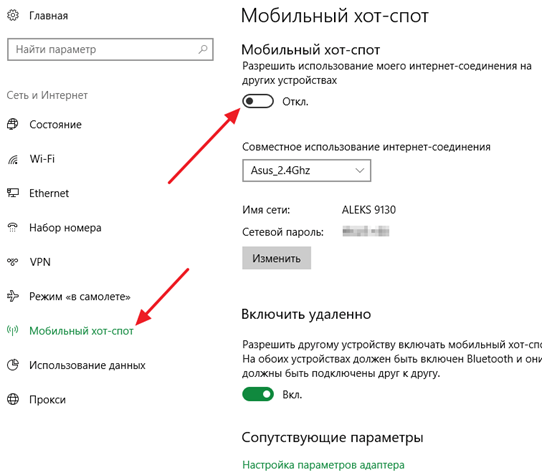The height and width of the screenshot is (475, 542).
Task: Click the VPN icon in sidebar
Action: coord(13,262)
